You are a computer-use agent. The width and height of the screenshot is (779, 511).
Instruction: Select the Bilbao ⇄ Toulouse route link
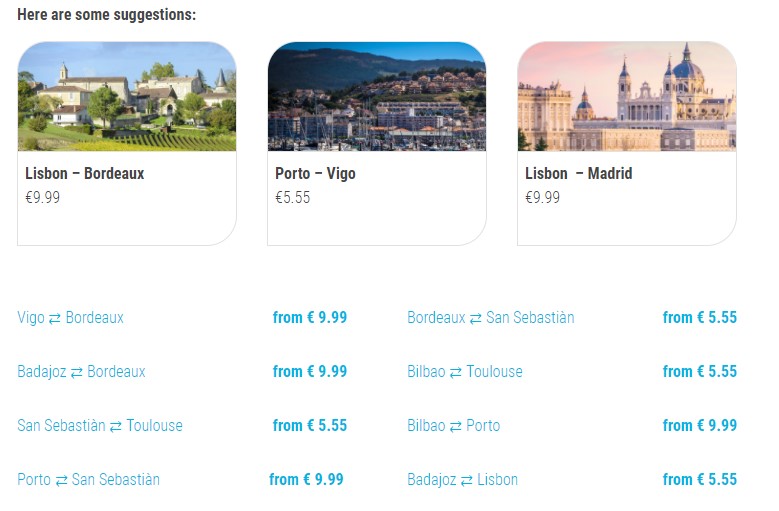pyautogui.click(x=464, y=372)
